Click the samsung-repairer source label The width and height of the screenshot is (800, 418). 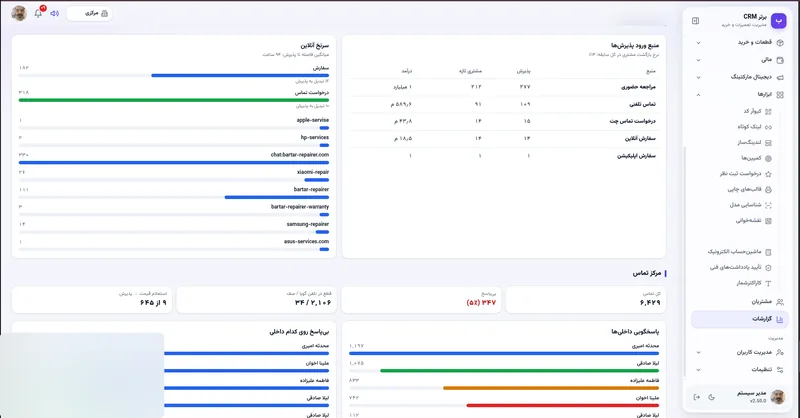[x=308, y=224]
